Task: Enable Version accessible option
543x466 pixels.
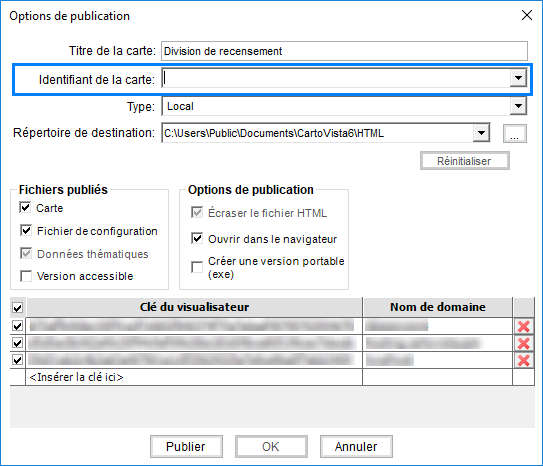Action: coord(26,276)
